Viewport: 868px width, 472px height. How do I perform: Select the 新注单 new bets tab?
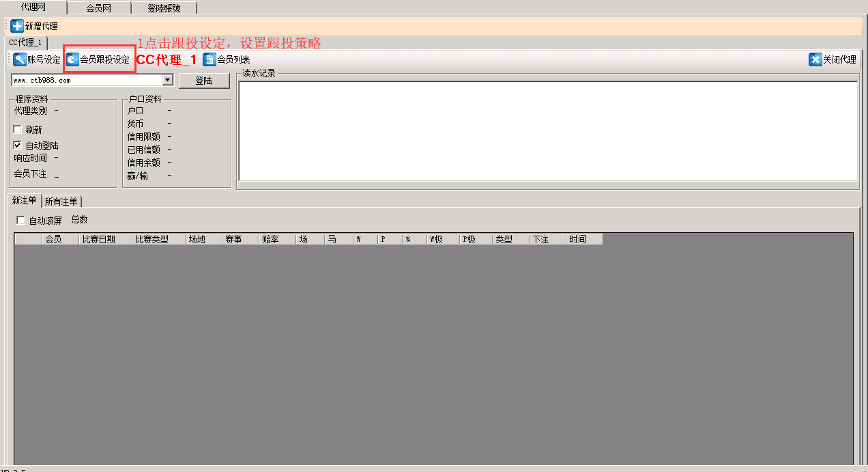pyautogui.click(x=24, y=201)
